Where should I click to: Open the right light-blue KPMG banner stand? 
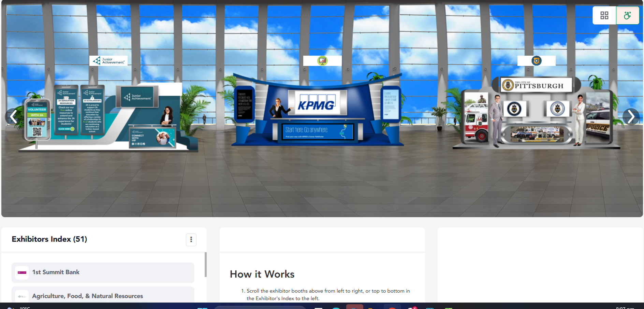click(x=390, y=104)
